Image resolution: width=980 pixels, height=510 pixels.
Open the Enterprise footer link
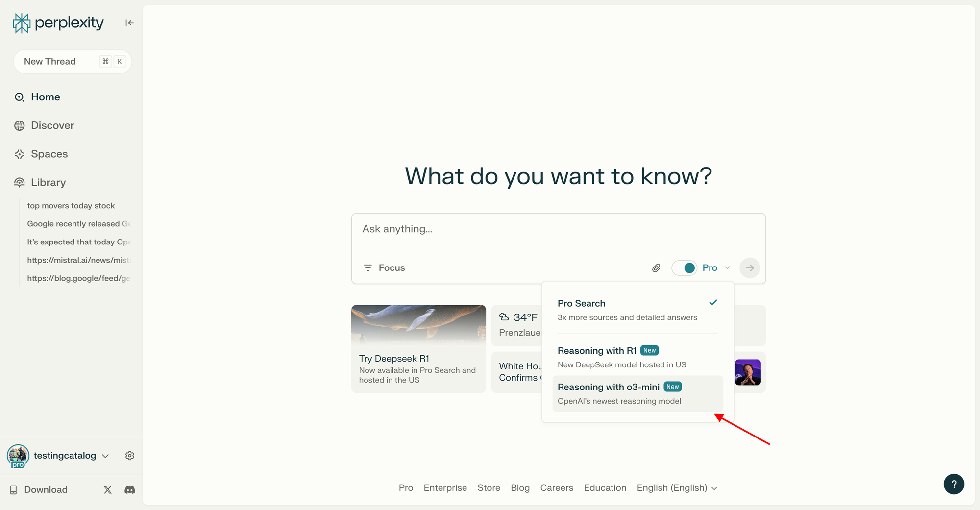click(x=445, y=488)
